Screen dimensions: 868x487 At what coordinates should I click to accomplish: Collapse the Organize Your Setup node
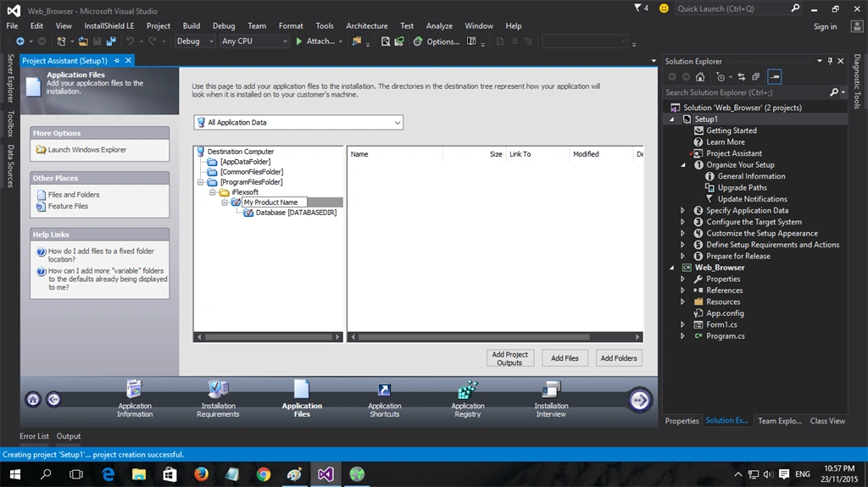tap(683, 165)
